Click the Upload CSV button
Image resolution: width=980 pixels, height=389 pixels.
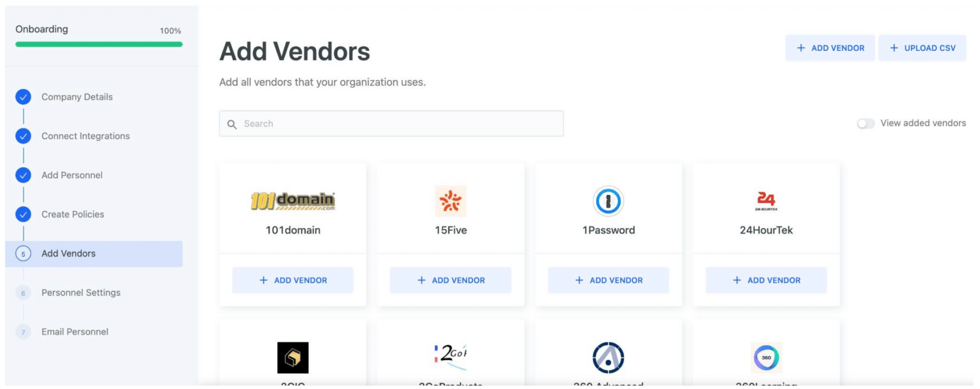click(x=922, y=48)
